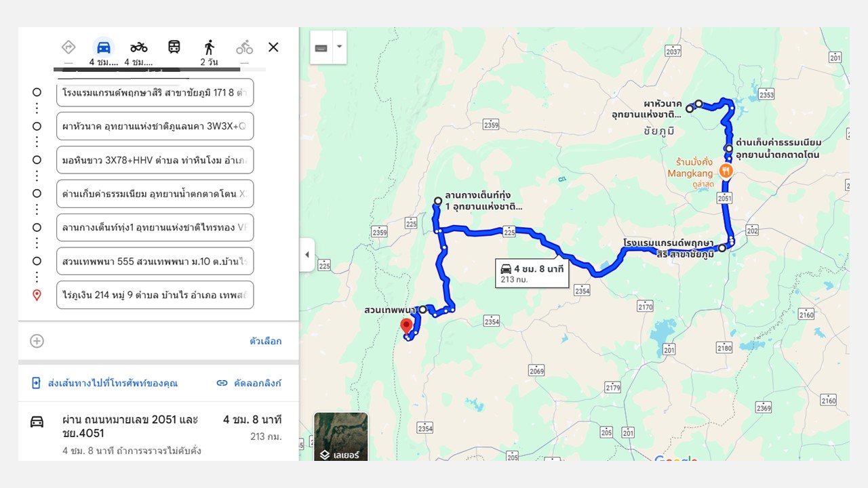Select the best travel mode arrow icon
Screen dimensions: 868x488
[68, 47]
